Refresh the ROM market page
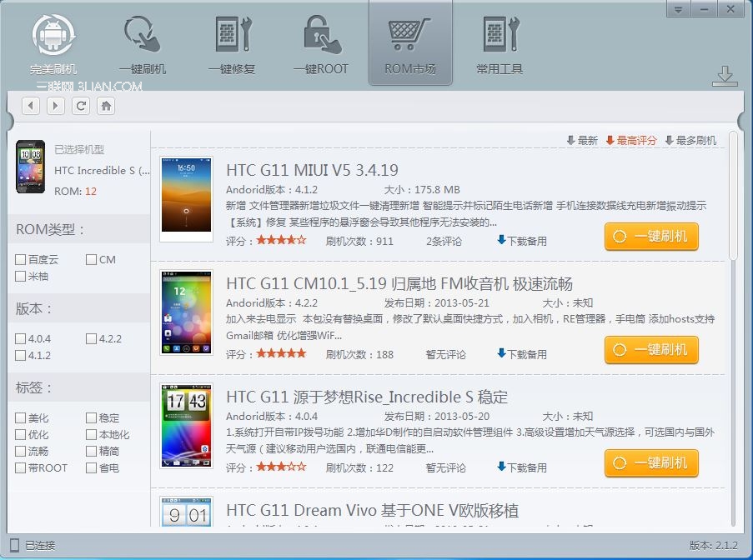 click(x=81, y=106)
